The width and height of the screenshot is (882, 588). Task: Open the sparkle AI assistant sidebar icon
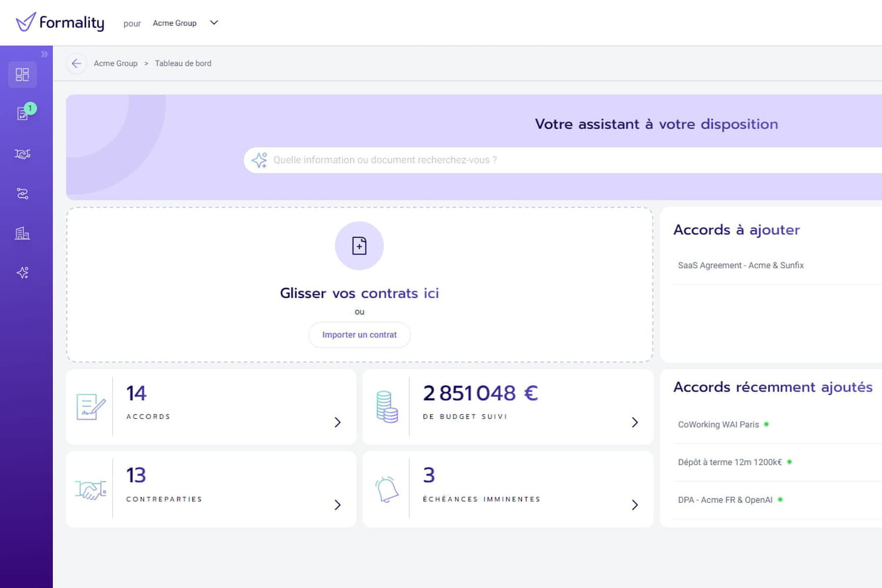click(22, 273)
